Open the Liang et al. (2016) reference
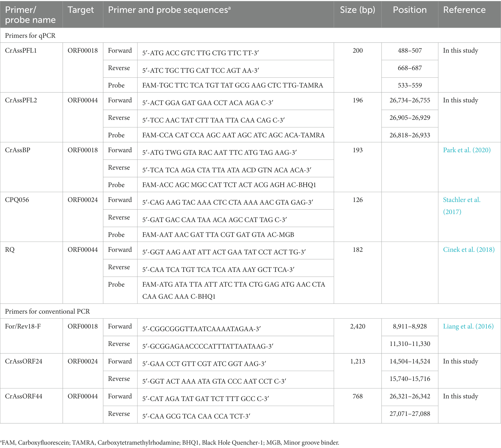The image size is (501, 448). tap(468, 326)
